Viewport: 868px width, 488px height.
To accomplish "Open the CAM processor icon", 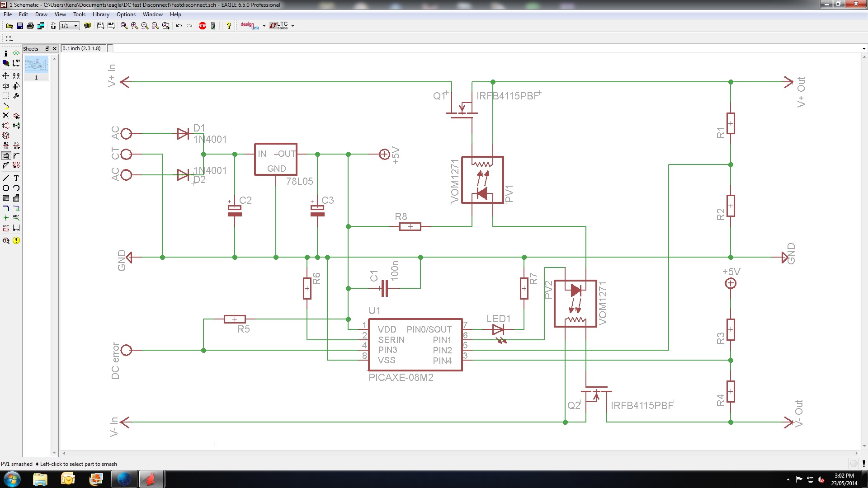I will pyautogui.click(x=41, y=26).
